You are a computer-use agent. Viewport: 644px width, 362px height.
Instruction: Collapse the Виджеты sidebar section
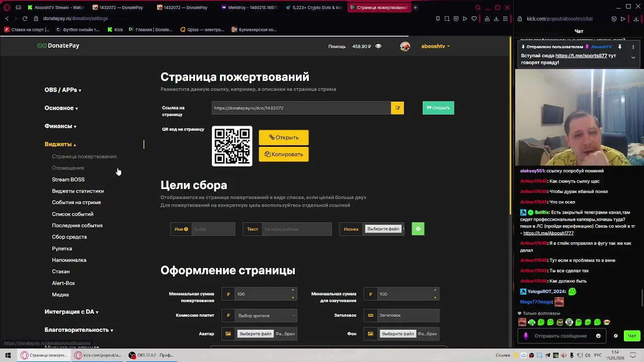(60, 144)
